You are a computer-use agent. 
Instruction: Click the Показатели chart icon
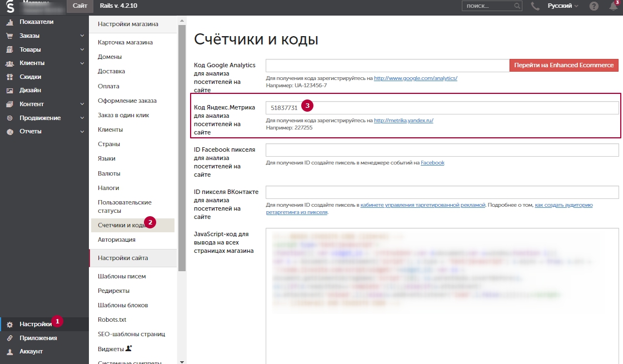point(9,22)
